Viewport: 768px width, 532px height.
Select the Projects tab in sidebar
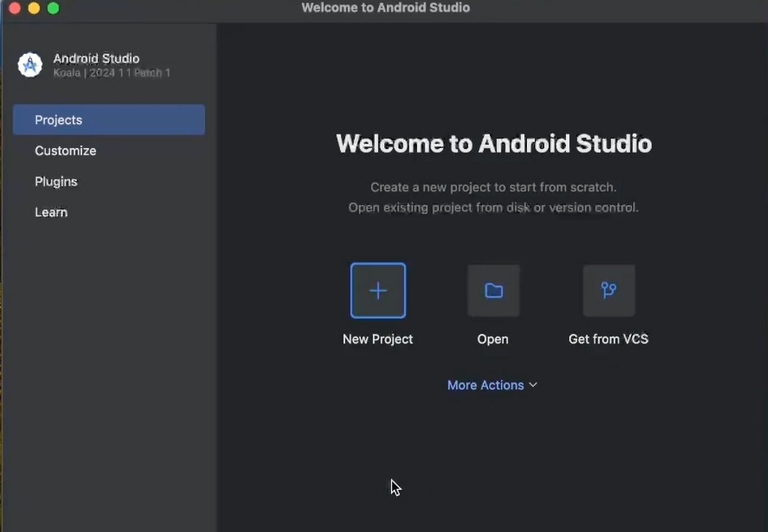109,120
